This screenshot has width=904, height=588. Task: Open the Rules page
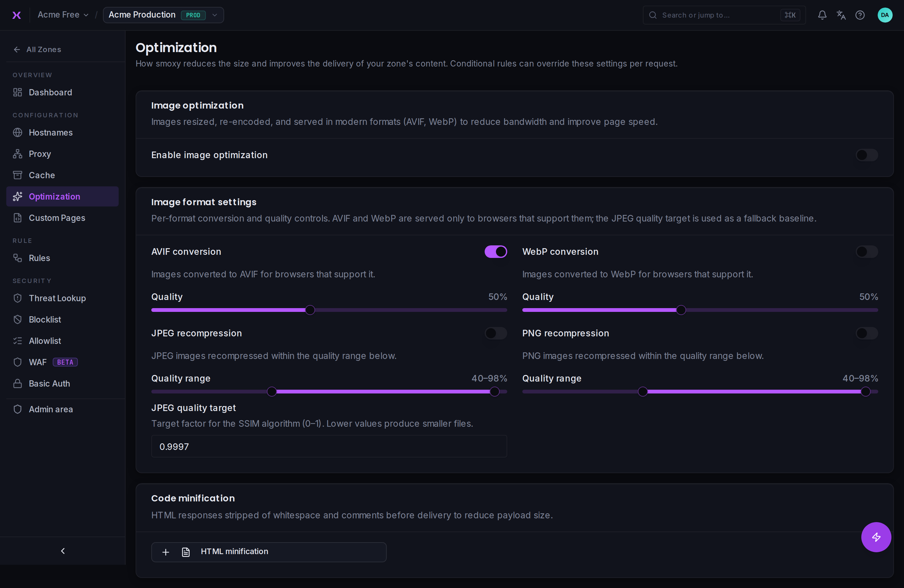62,258
